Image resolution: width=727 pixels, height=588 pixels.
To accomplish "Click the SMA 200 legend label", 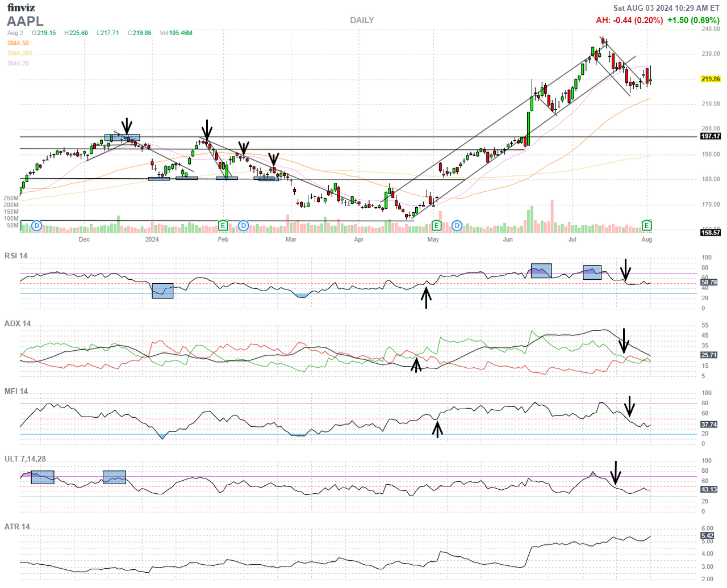I will [x=20, y=53].
